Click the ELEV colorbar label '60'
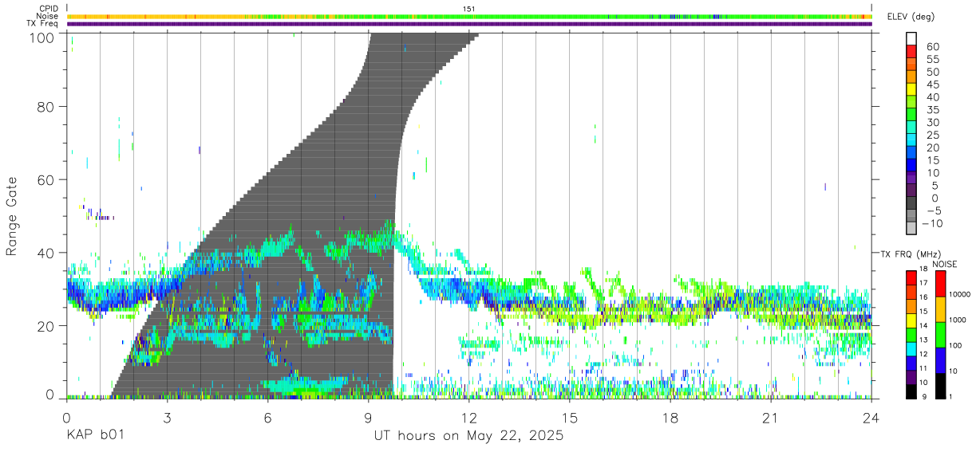Screen dimensions: 980x452 (933, 46)
